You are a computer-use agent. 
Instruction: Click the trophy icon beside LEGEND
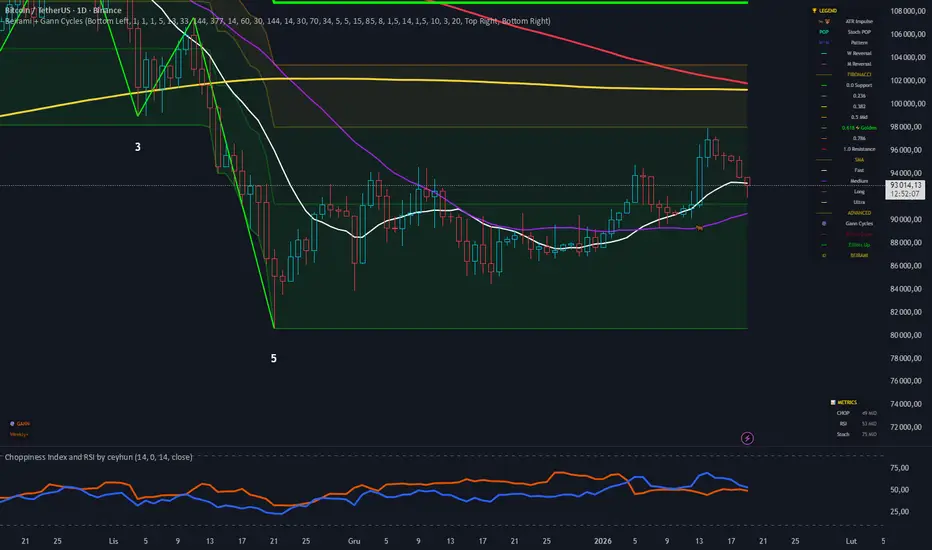(x=814, y=11)
